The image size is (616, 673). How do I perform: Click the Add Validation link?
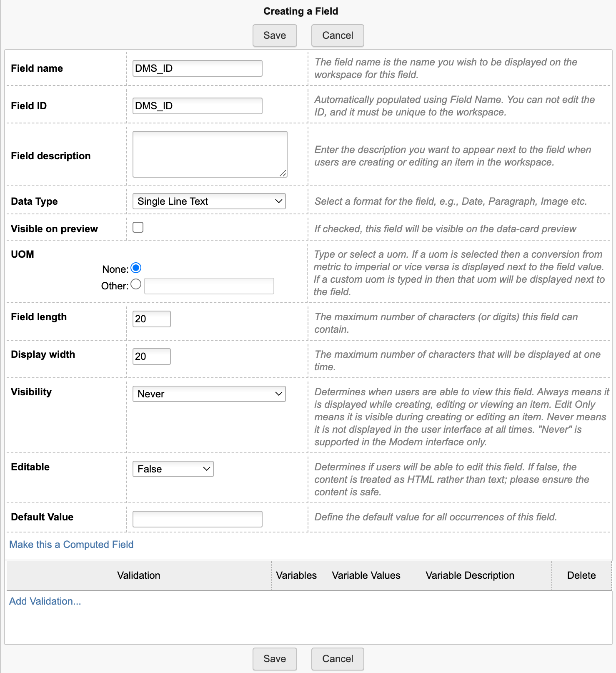(x=45, y=601)
